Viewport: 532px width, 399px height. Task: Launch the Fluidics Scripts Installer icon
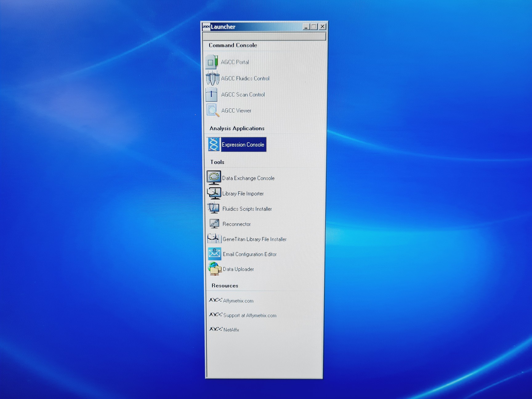214,208
